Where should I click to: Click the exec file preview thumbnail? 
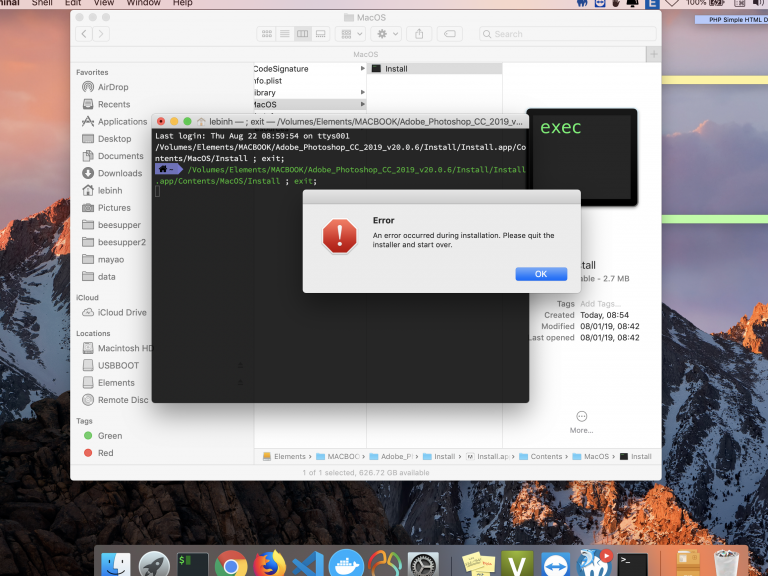point(582,157)
